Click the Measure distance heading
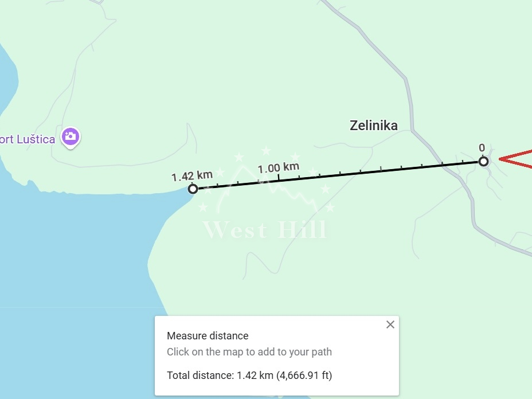532x399 pixels. click(x=208, y=336)
